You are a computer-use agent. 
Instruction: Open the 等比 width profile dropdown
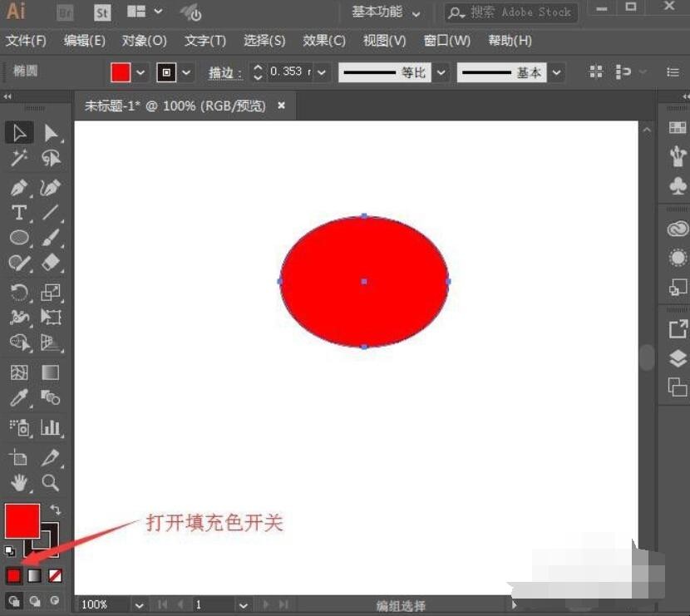pyautogui.click(x=440, y=72)
